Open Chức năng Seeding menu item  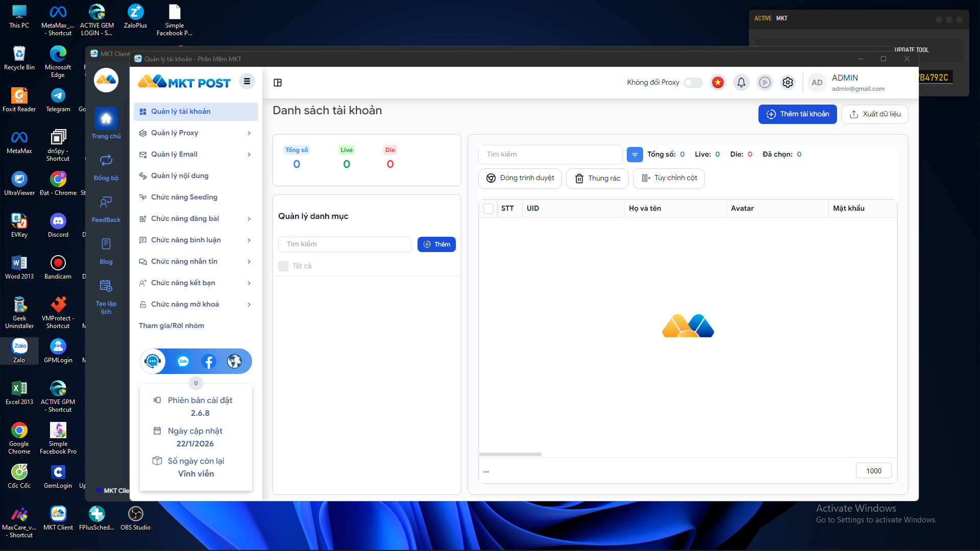196,197
